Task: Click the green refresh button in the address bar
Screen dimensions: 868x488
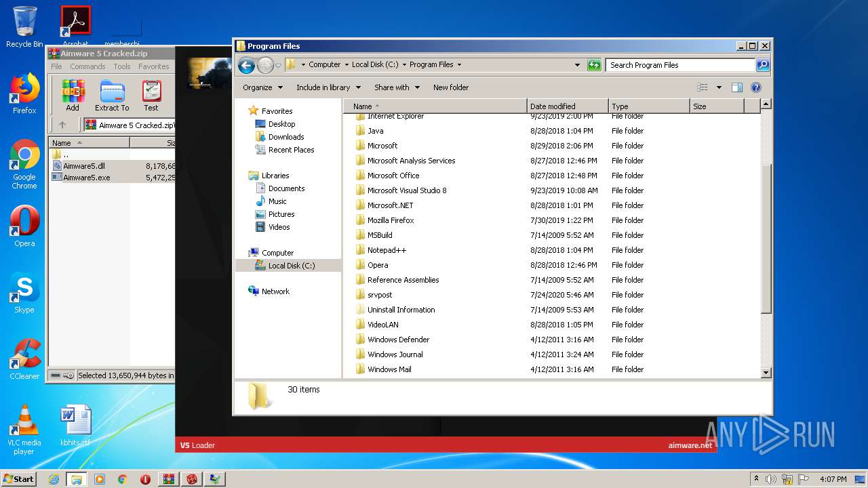Action: point(594,65)
